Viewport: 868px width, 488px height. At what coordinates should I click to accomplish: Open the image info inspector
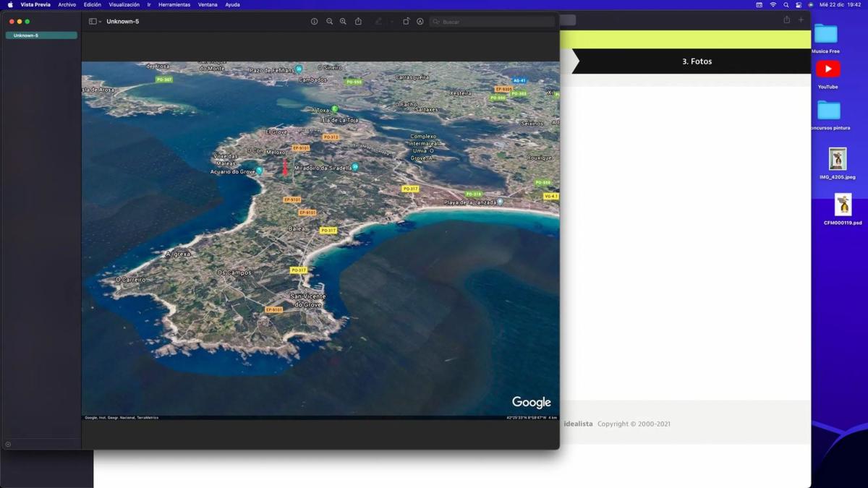coord(314,22)
